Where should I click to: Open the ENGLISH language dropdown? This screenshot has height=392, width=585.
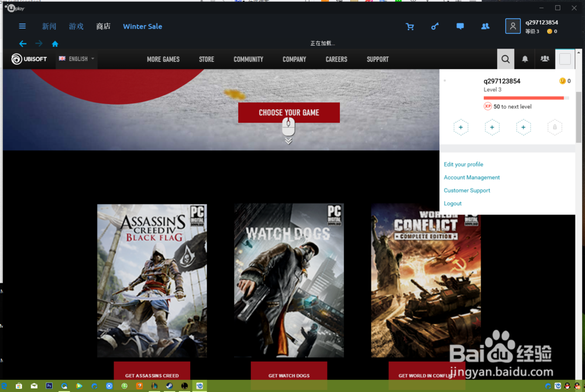(x=77, y=59)
